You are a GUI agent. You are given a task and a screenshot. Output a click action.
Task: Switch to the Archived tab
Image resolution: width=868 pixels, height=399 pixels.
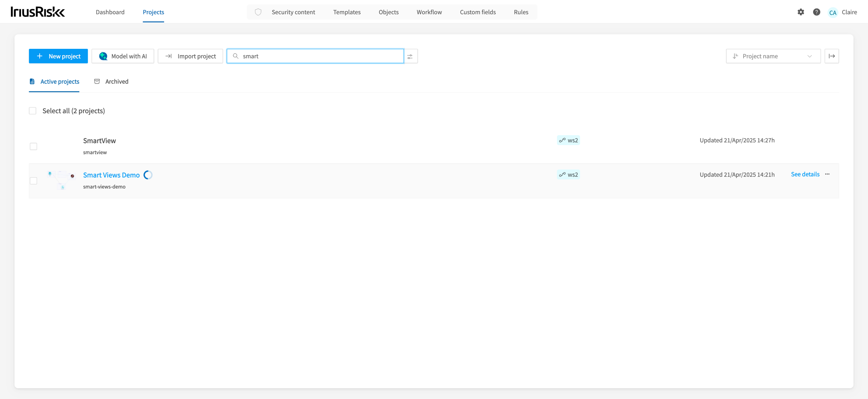(111, 81)
